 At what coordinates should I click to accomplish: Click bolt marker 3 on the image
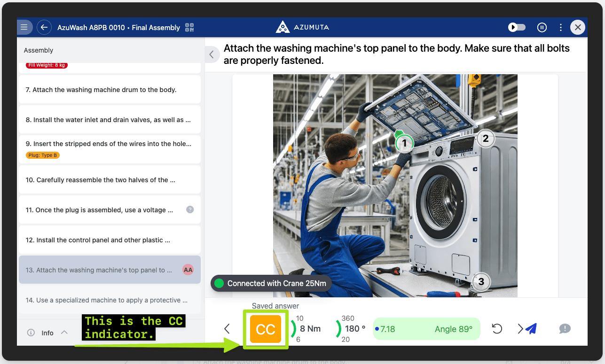pyautogui.click(x=481, y=282)
